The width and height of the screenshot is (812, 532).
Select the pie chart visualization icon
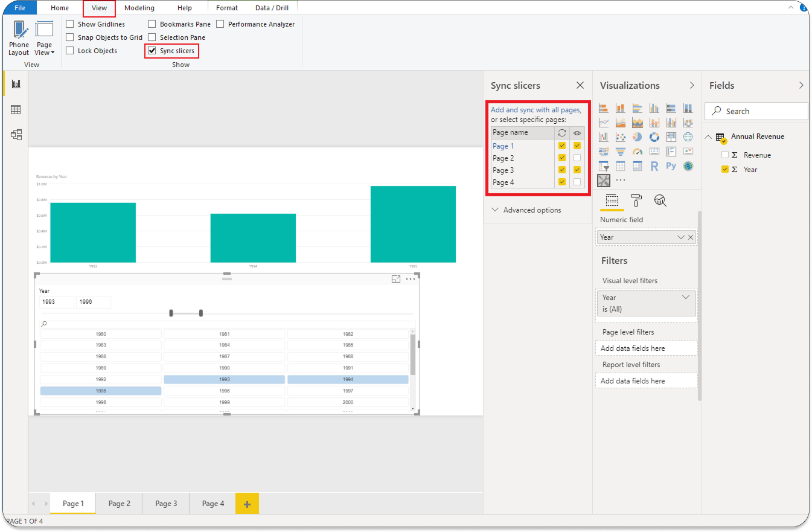(637, 137)
